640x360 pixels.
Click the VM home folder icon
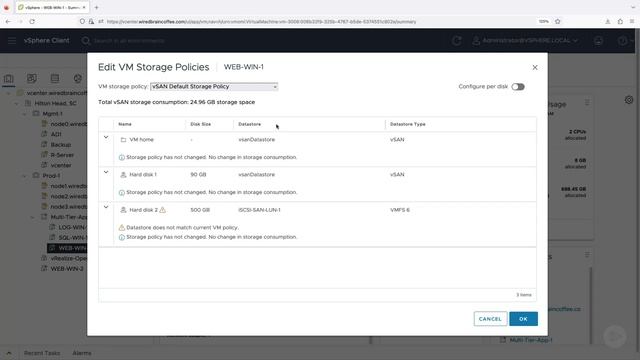[123, 140]
